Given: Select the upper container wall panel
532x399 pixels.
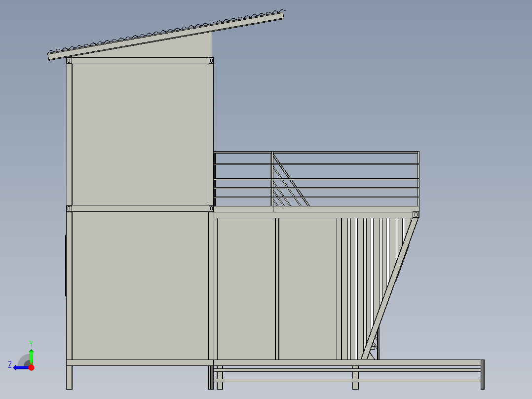Looking at the screenshot, I should (x=140, y=134).
